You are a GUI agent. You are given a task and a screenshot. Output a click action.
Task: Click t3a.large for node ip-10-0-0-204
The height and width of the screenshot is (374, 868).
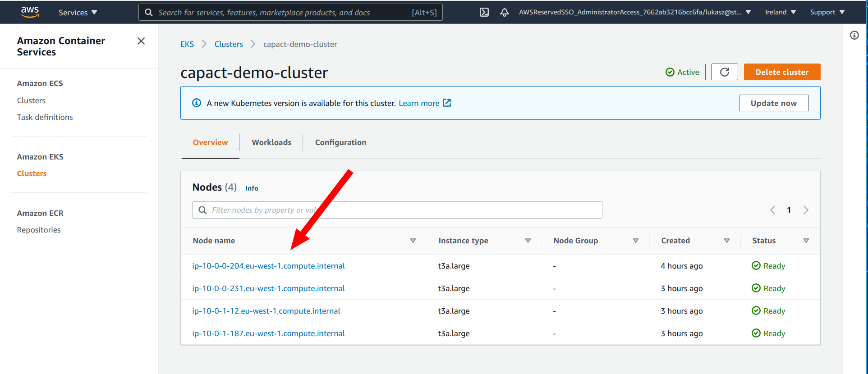(x=454, y=266)
